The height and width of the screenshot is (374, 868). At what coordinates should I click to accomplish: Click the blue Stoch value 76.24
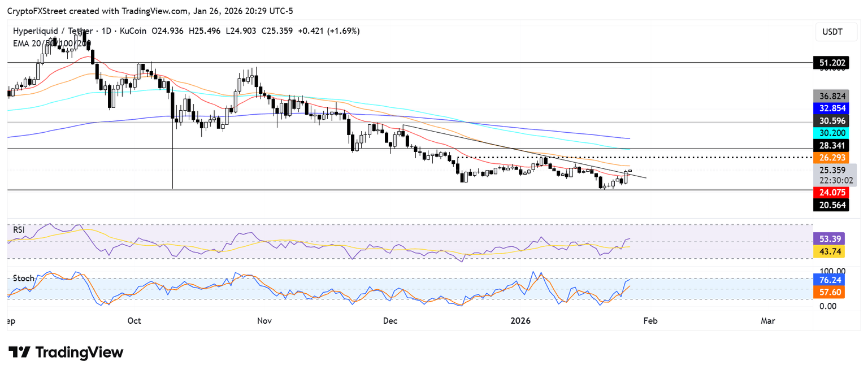pos(831,280)
